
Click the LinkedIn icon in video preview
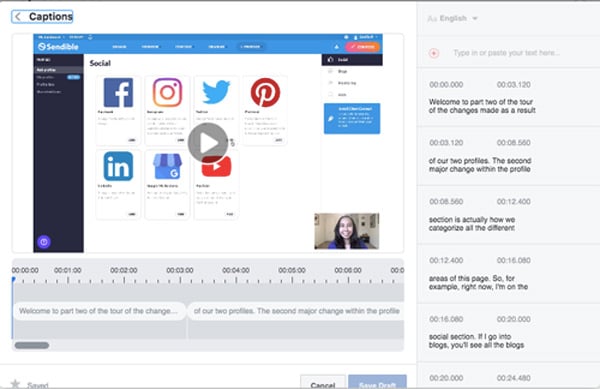click(118, 166)
